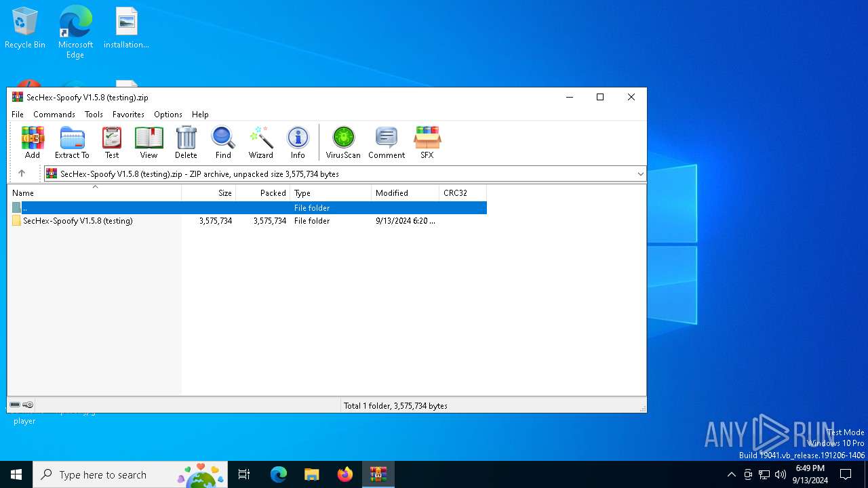Open File Explorer from taskbar
This screenshot has height=488, width=868.
(311, 474)
